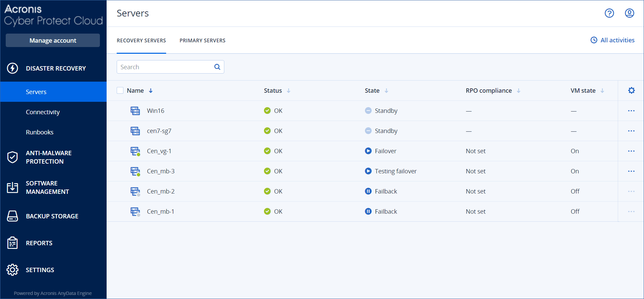Tick the select-all checkbox beside Name
Screen dimensions: 644x299
[120, 90]
